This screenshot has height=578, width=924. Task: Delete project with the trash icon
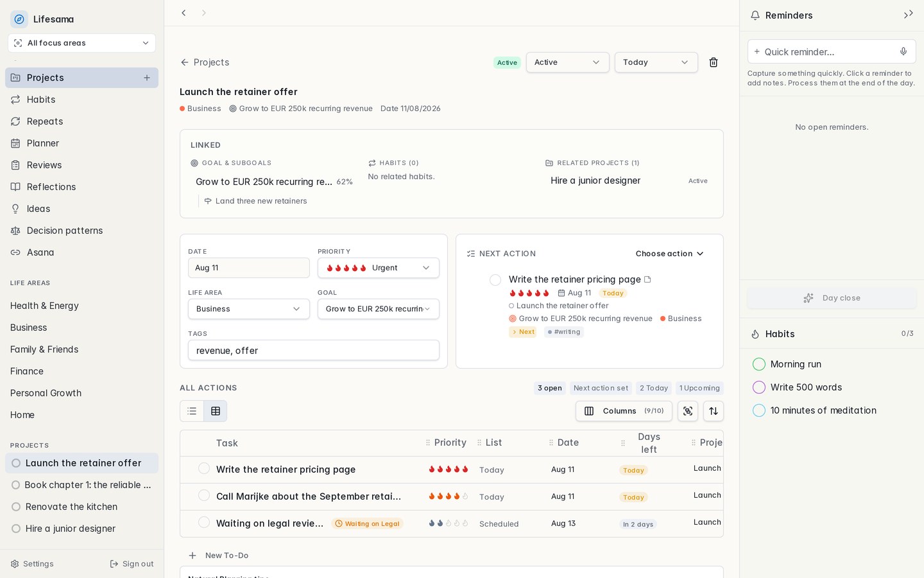[x=714, y=62]
